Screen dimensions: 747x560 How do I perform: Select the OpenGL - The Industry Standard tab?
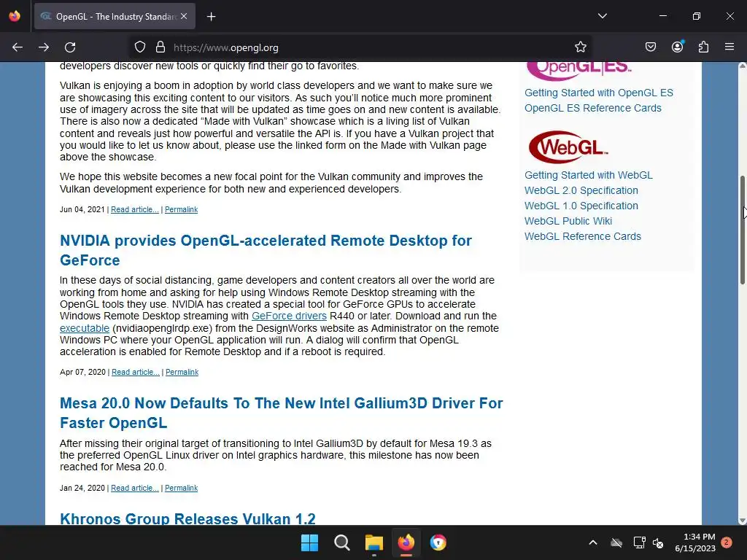115,17
